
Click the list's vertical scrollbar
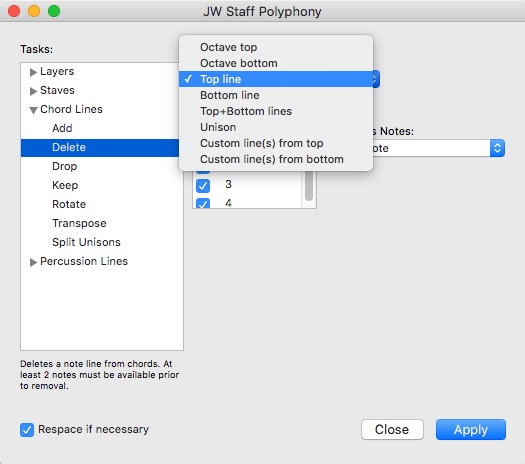click(309, 186)
